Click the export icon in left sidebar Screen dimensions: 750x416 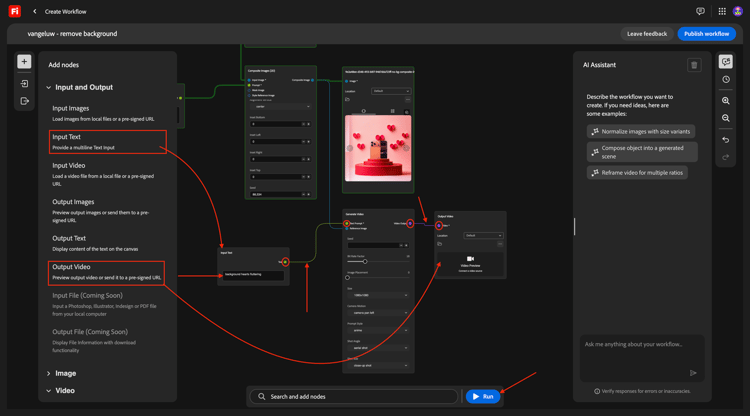pos(24,101)
